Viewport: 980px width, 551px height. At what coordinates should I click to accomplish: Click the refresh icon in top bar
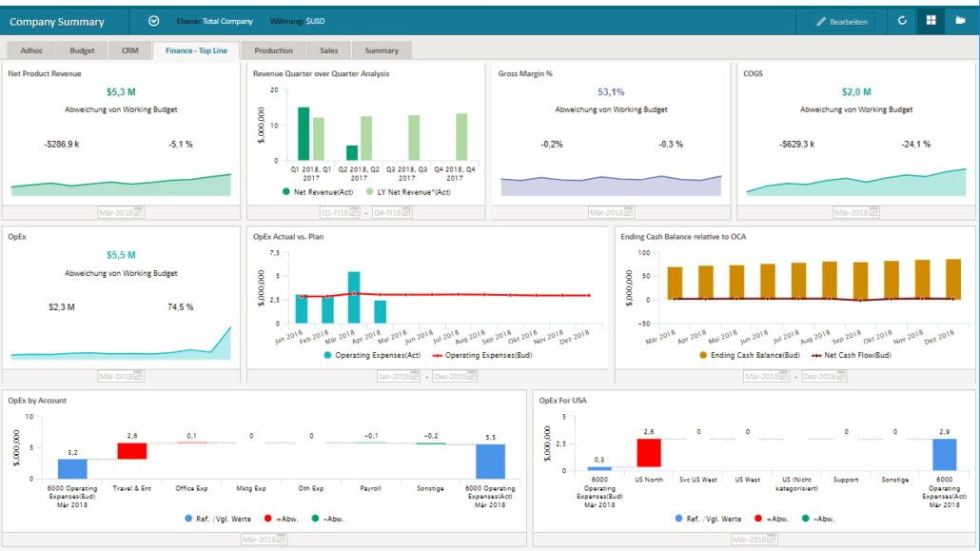902,21
